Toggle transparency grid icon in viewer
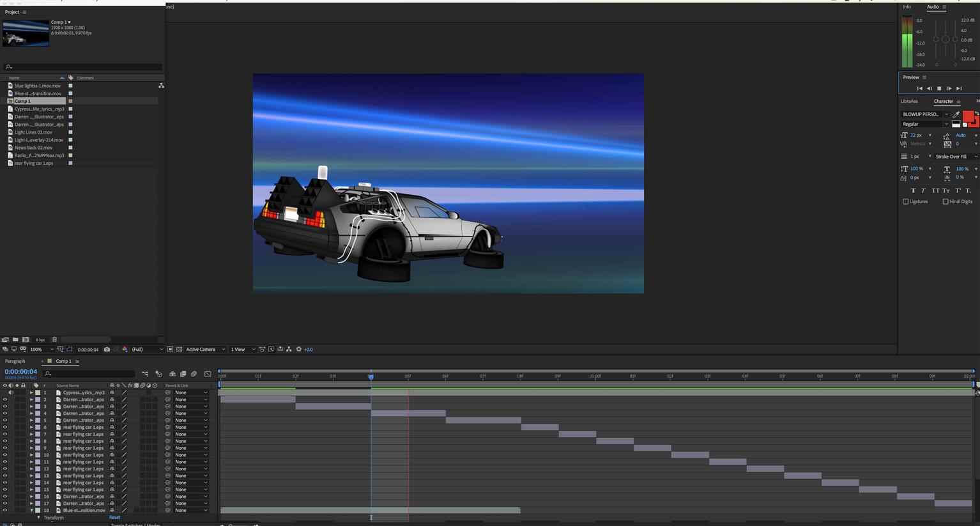The width and height of the screenshot is (980, 526). [179, 350]
